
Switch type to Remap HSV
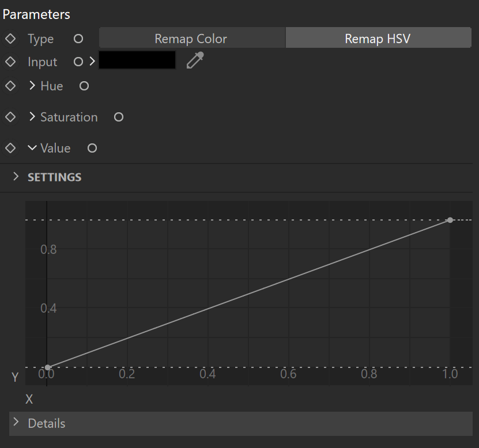[378, 37]
